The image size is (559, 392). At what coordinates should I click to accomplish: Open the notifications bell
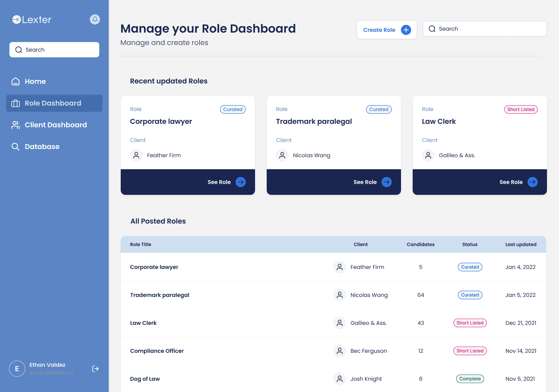click(95, 19)
